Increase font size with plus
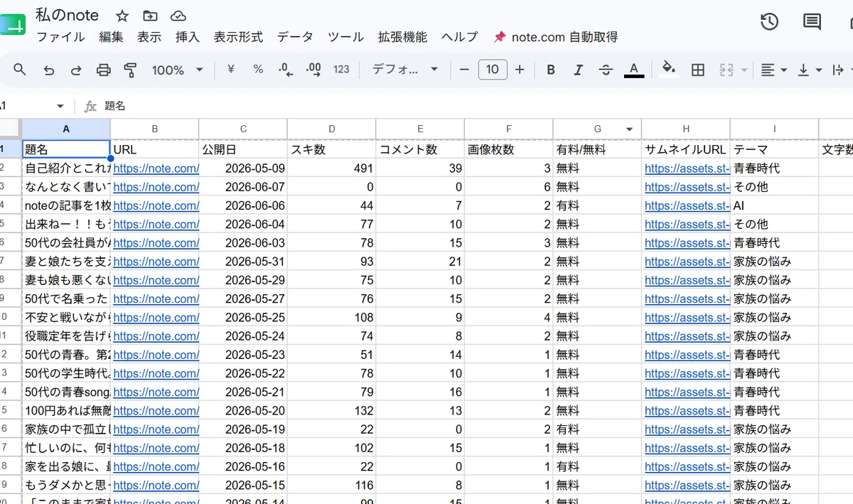Screen dimensions: 853x504 tap(520, 70)
